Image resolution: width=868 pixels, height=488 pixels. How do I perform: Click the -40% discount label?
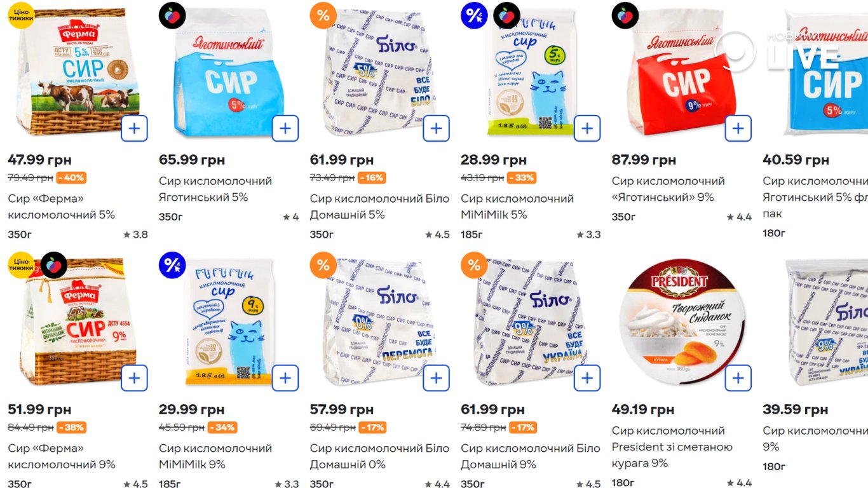(71, 178)
